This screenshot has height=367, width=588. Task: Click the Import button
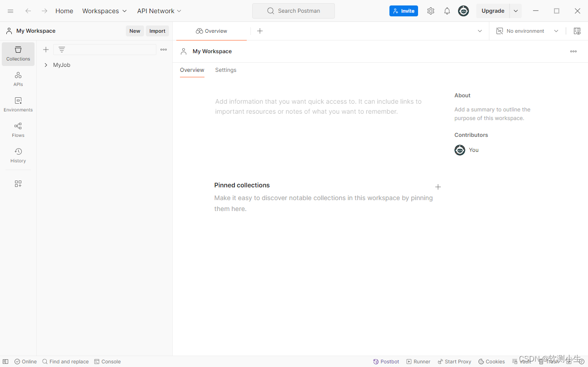pos(157,31)
